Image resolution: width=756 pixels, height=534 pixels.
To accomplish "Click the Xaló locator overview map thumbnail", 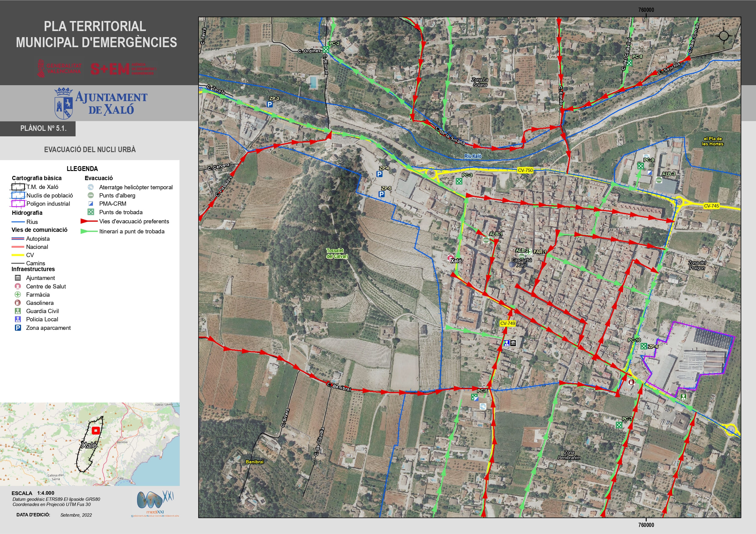I will click(90, 444).
